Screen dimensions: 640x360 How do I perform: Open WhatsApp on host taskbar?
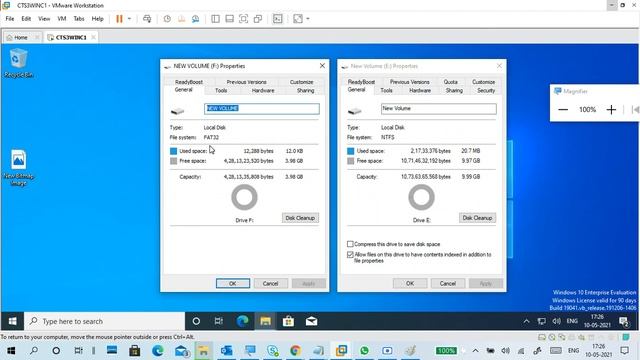[364, 351]
